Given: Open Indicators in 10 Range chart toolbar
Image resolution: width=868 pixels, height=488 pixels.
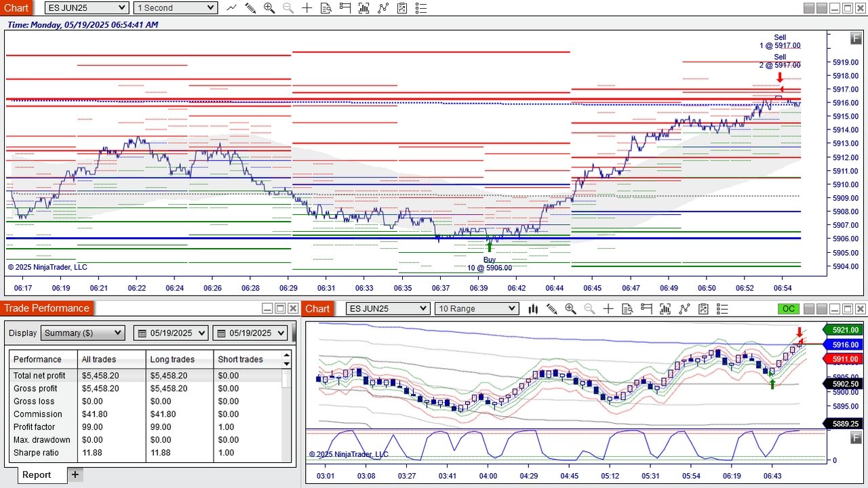Looking at the screenshot, I should [x=665, y=309].
